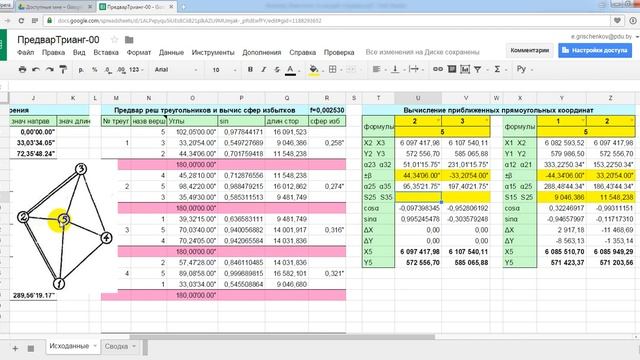Rename the ПредварТрианг-00 title

pos(58,40)
